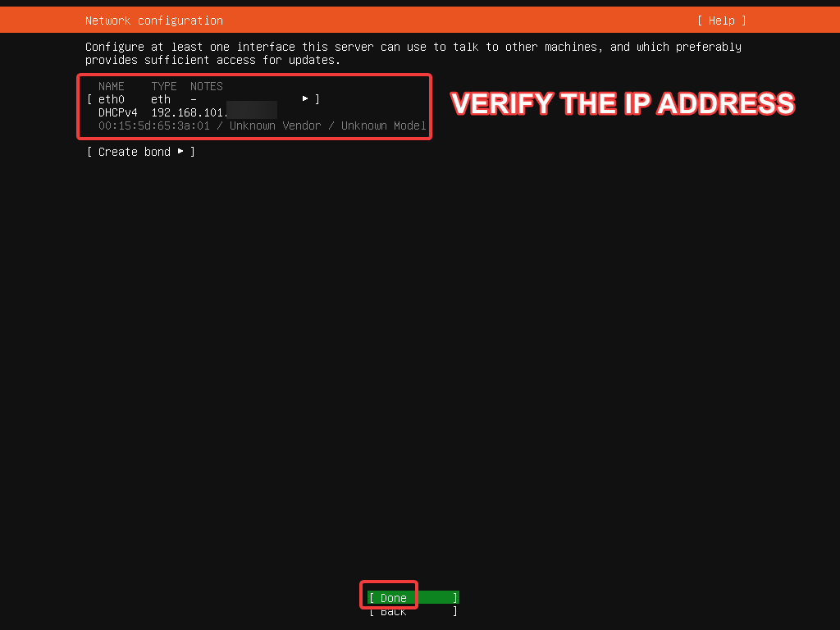
Task: Expand the eth0 interface options arrow
Action: click(x=304, y=98)
